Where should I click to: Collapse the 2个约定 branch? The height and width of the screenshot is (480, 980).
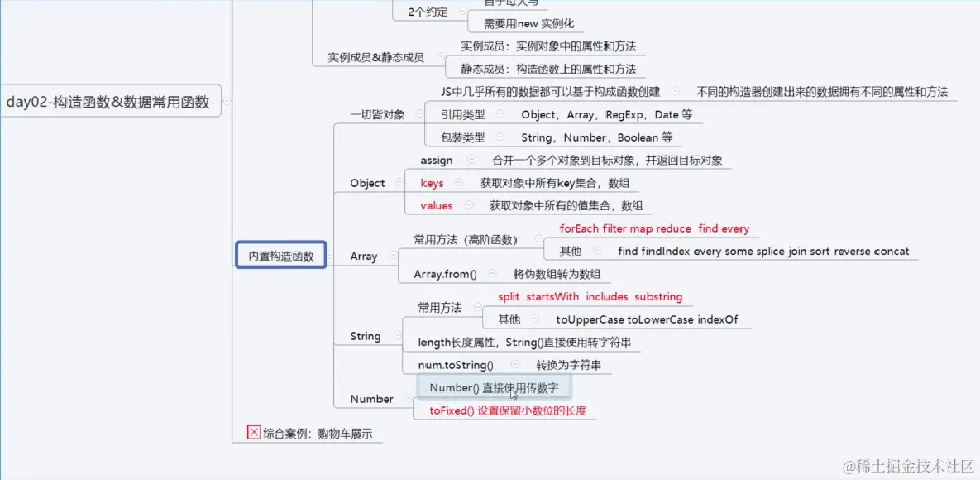click(462, 12)
